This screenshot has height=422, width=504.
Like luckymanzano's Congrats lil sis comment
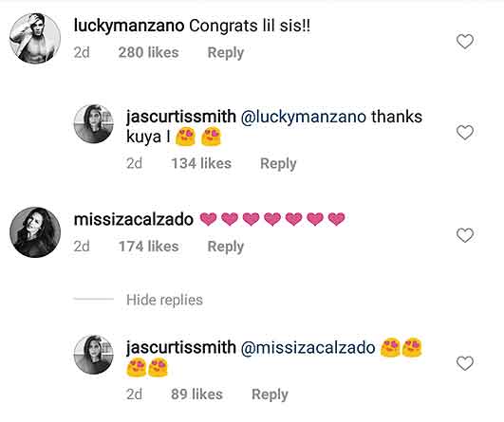(x=465, y=42)
